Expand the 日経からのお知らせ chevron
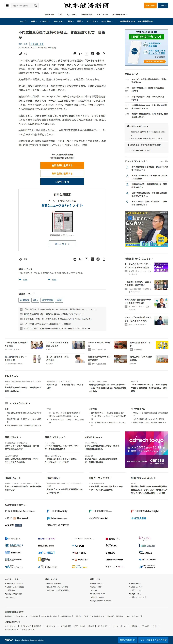The width and height of the screenshot is (173, 644). [x=147, y=126]
